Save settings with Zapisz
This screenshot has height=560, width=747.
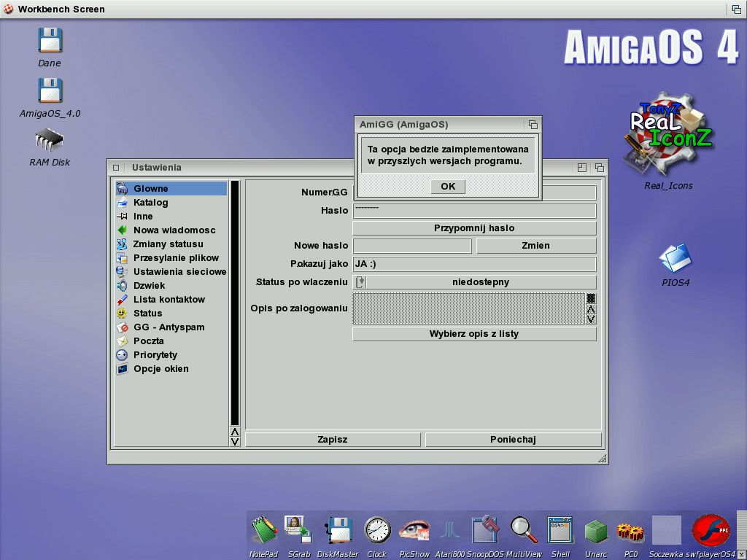pos(333,440)
